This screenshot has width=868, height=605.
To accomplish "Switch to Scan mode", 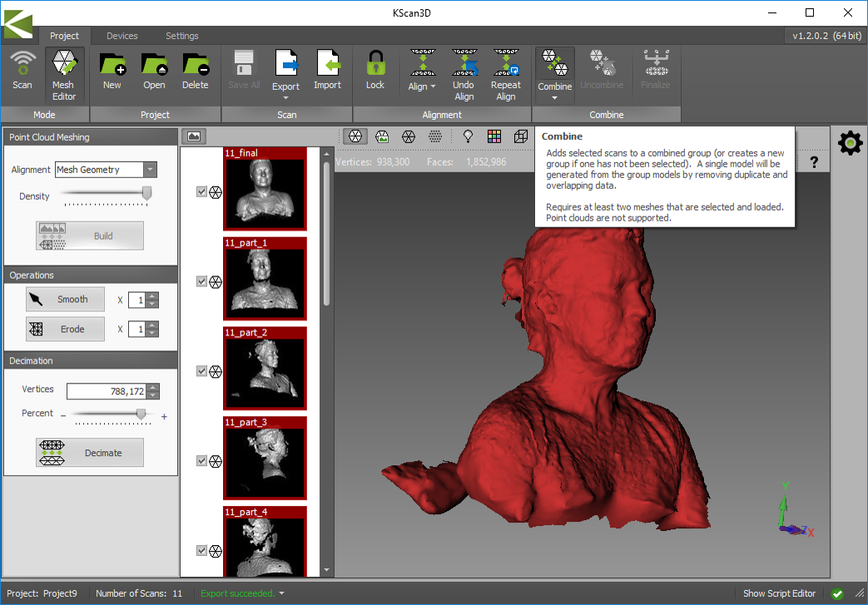I will tap(22, 71).
